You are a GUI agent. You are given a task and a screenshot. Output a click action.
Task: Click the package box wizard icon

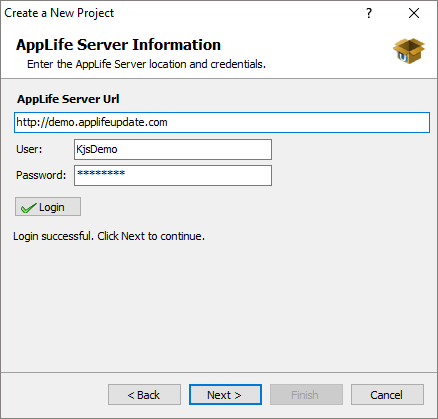click(409, 51)
